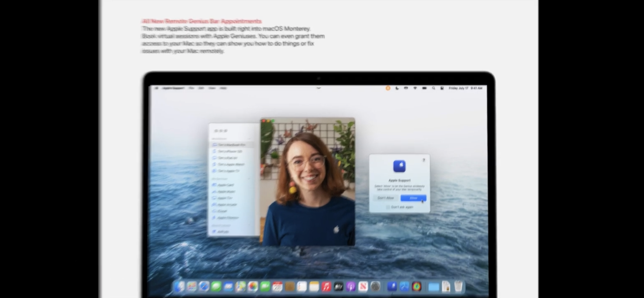Check the "Don't ask again" checkbox

coord(388,207)
